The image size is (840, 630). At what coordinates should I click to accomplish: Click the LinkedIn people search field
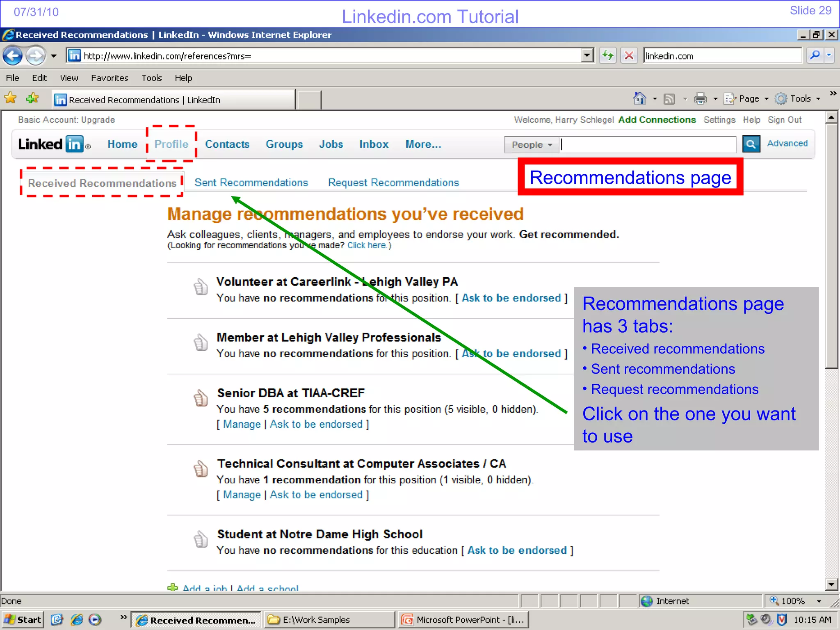(648, 145)
